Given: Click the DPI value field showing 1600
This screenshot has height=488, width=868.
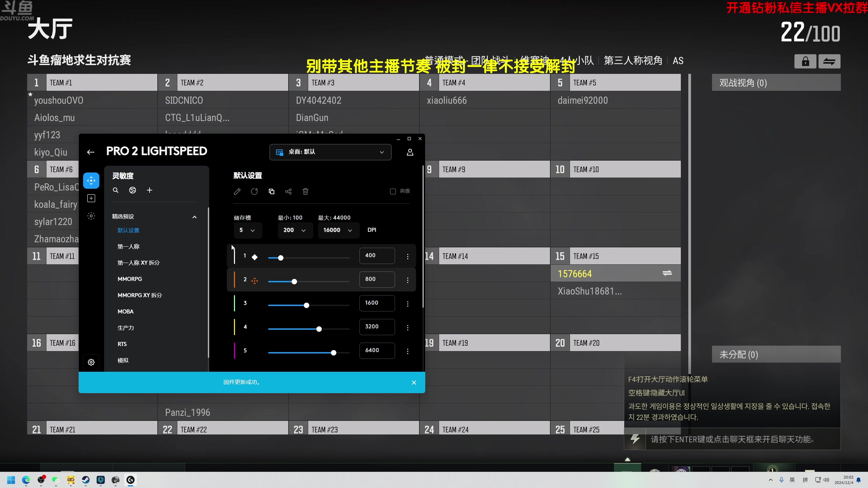Looking at the screenshot, I should click(377, 303).
